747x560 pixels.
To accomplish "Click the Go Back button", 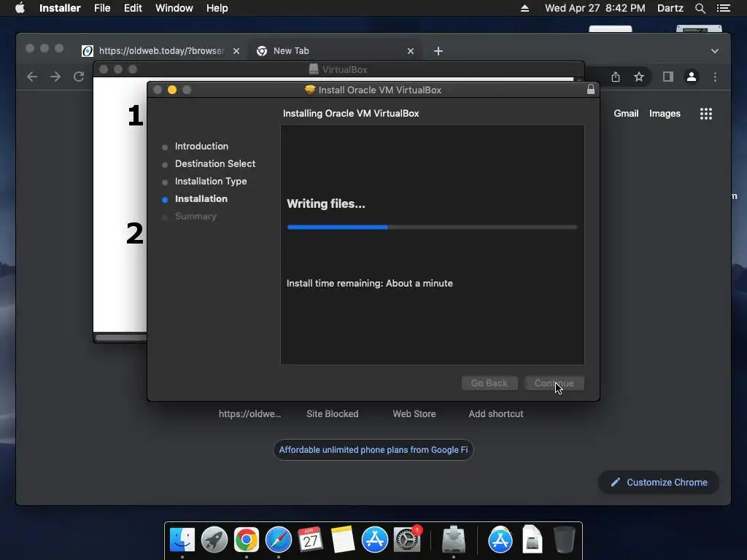I will (x=489, y=384).
